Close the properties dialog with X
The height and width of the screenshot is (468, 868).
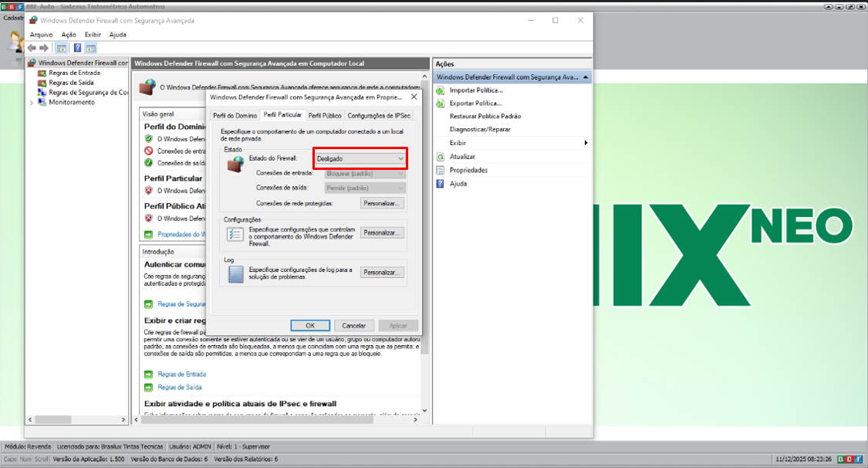(414, 97)
